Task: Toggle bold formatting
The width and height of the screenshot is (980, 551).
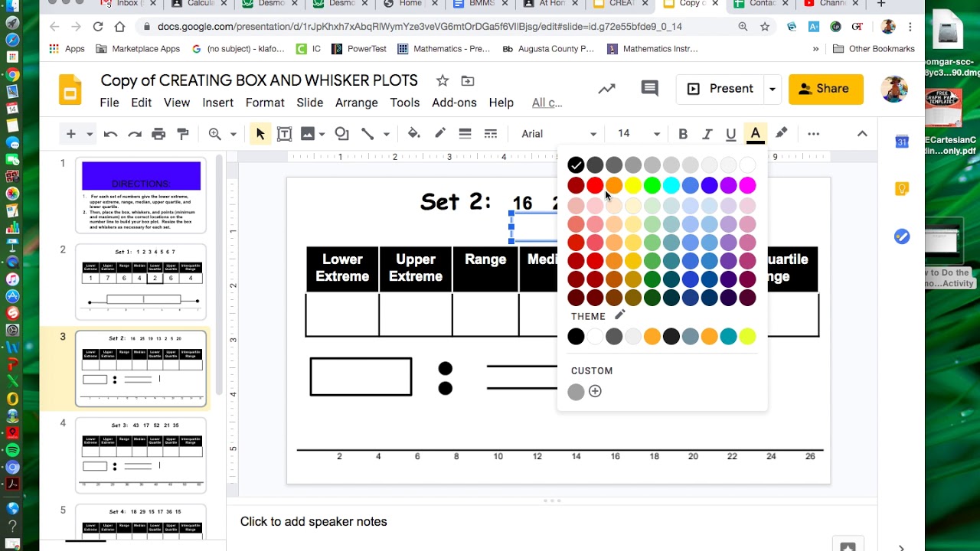Action: [683, 134]
